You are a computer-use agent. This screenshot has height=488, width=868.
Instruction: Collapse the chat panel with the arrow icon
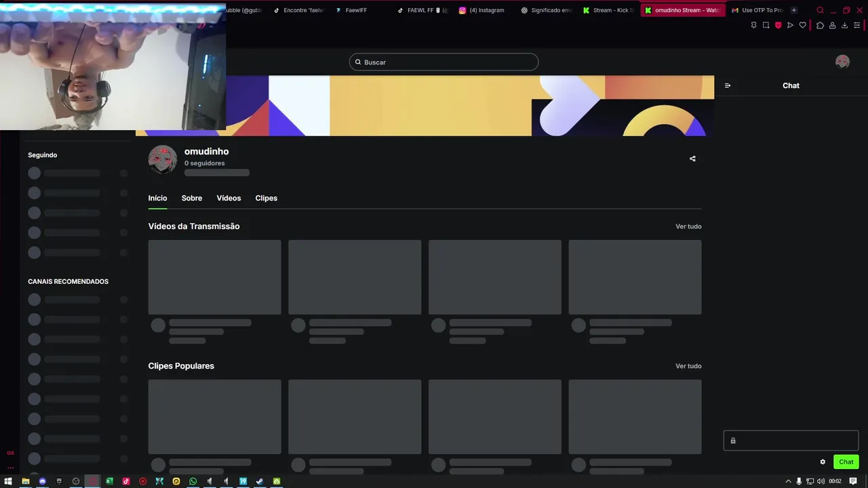click(x=728, y=85)
